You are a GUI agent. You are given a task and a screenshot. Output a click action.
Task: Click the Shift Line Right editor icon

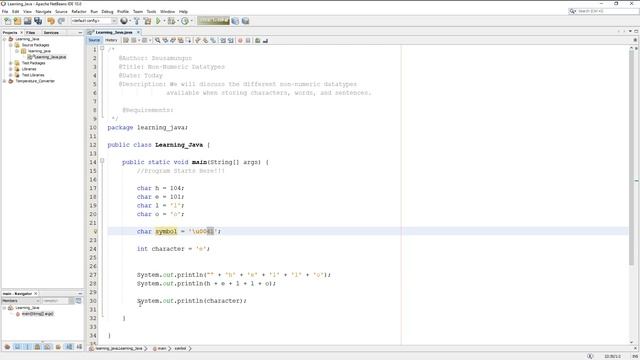(231, 40)
